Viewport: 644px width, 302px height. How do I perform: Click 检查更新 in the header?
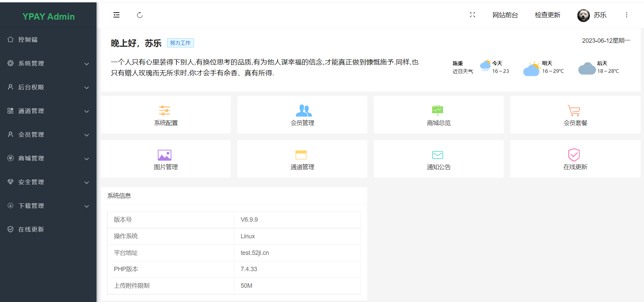tap(548, 15)
